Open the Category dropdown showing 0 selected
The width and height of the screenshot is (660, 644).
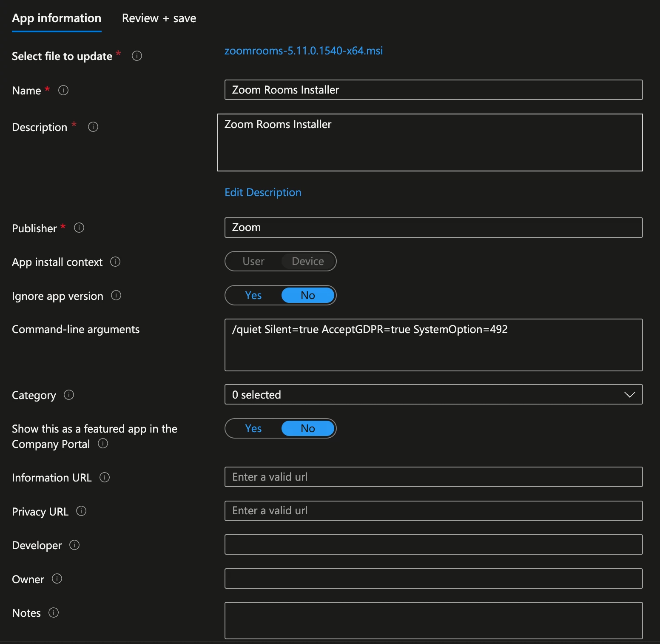coord(433,394)
